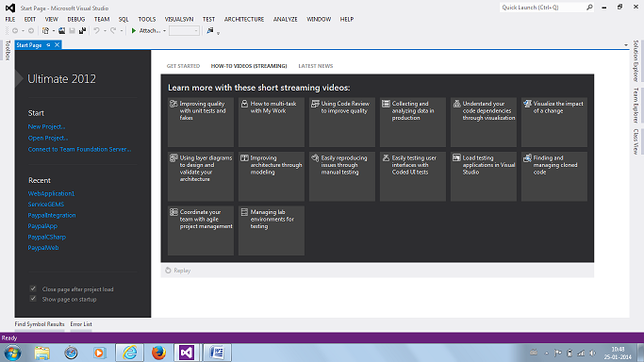Screen dimensions: 644x362
Task: Click the Save All toolbar icon
Action: (x=83, y=31)
